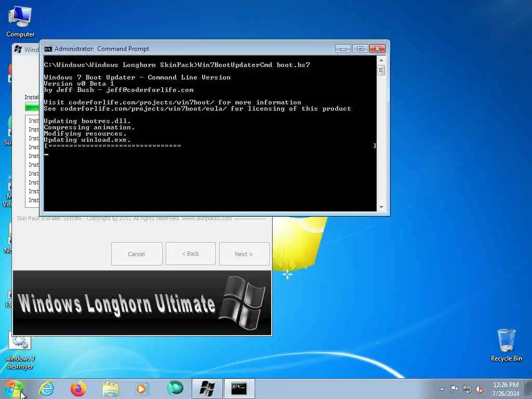Switch to Command Prompt taskbar button
The image size is (532, 399).
[x=239, y=389]
